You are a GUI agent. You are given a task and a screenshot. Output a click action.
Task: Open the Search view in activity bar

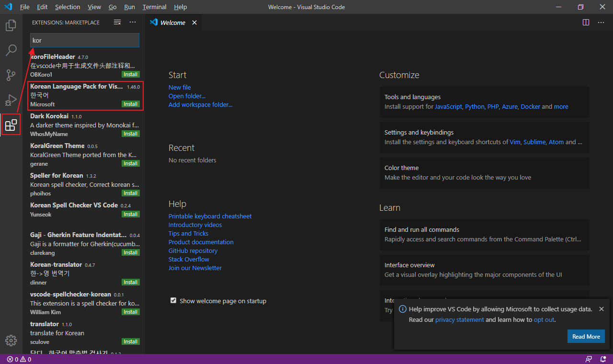pos(11,50)
